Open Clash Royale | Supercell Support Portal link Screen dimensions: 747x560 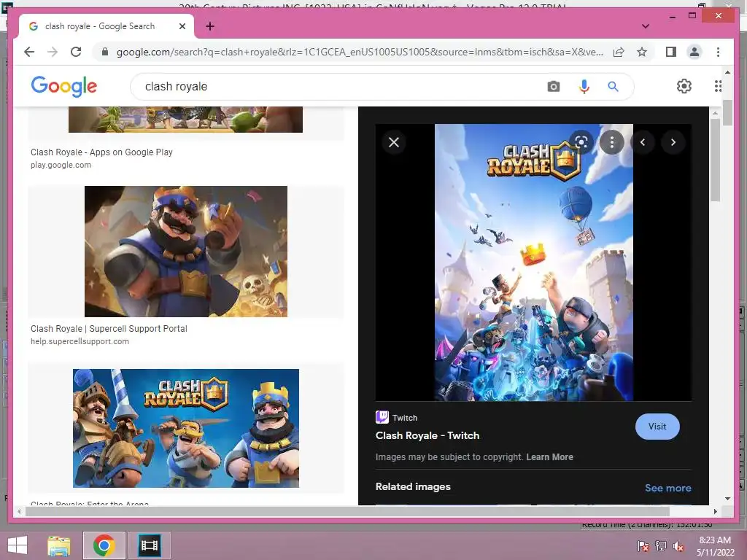pyautogui.click(x=109, y=329)
